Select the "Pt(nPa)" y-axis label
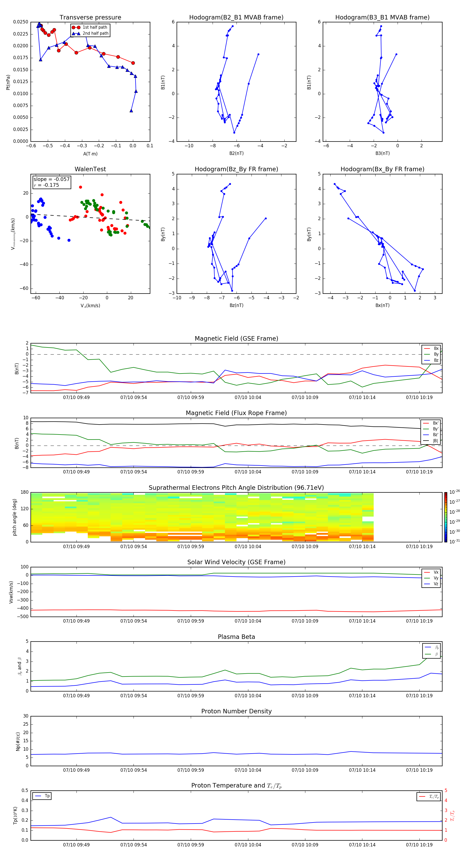The height and width of the screenshot is (868, 473). 8,82
